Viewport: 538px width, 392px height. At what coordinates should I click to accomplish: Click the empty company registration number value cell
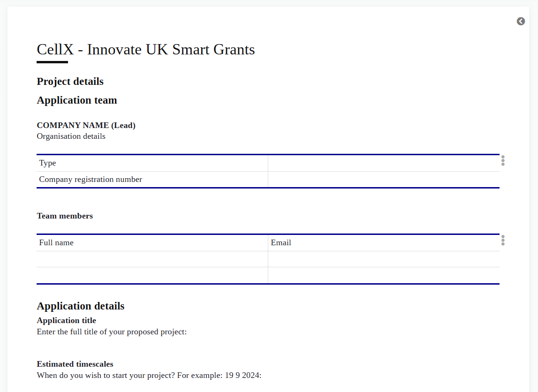pyautogui.click(x=383, y=180)
